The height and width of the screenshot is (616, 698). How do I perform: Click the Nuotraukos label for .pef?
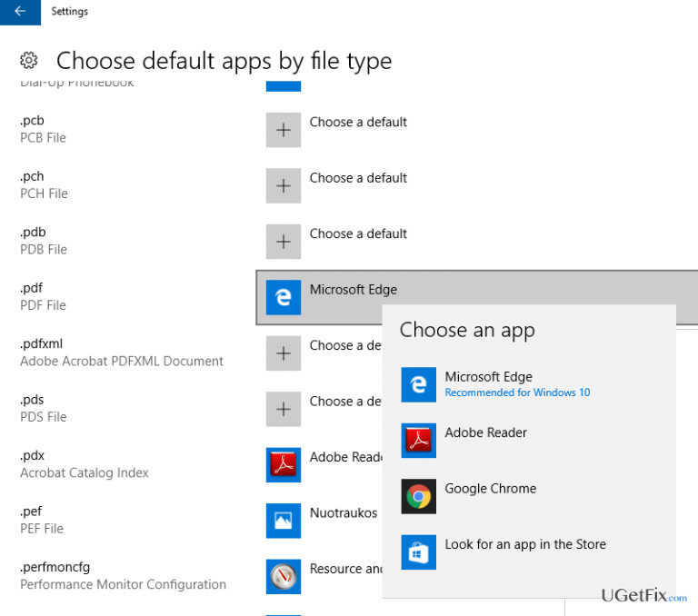pos(344,512)
